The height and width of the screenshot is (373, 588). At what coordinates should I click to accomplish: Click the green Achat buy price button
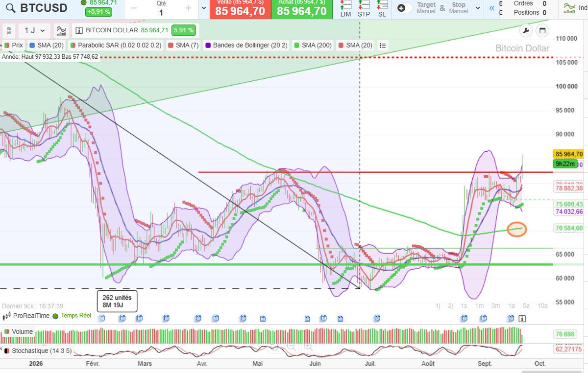click(301, 9)
